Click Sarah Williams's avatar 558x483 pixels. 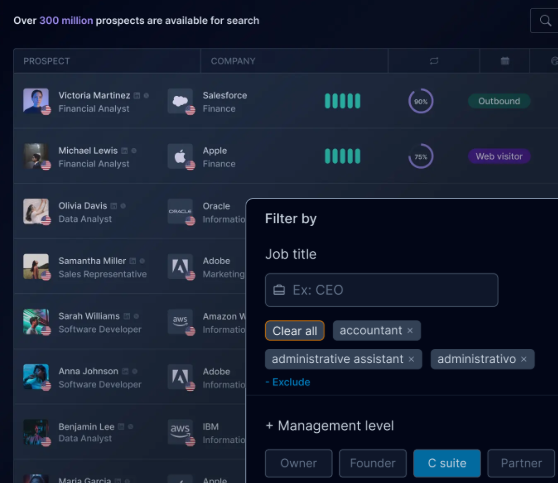point(36,322)
